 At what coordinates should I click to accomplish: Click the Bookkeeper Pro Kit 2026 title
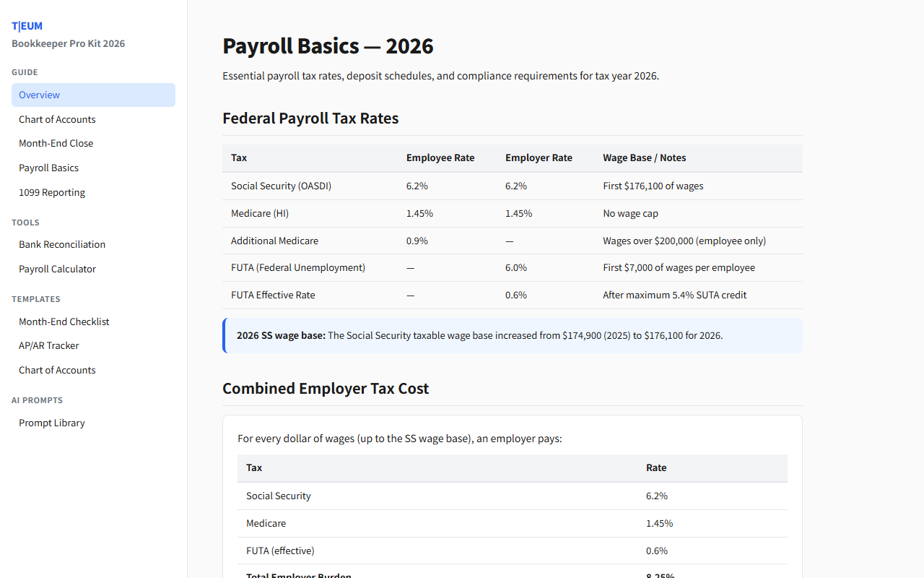pos(68,43)
